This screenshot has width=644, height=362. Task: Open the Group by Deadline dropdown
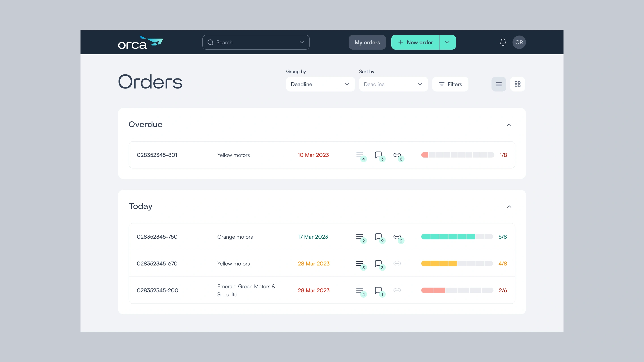coord(320,84)
